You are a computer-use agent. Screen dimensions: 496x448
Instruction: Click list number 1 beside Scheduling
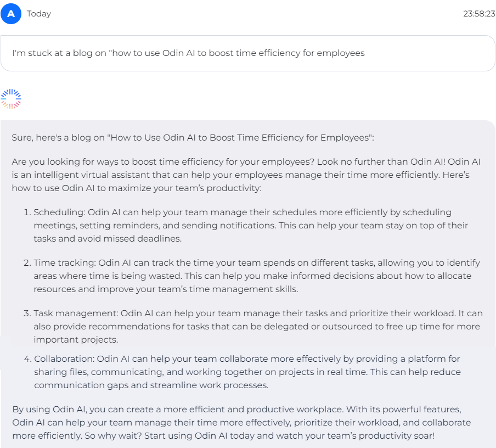(27, 212)
